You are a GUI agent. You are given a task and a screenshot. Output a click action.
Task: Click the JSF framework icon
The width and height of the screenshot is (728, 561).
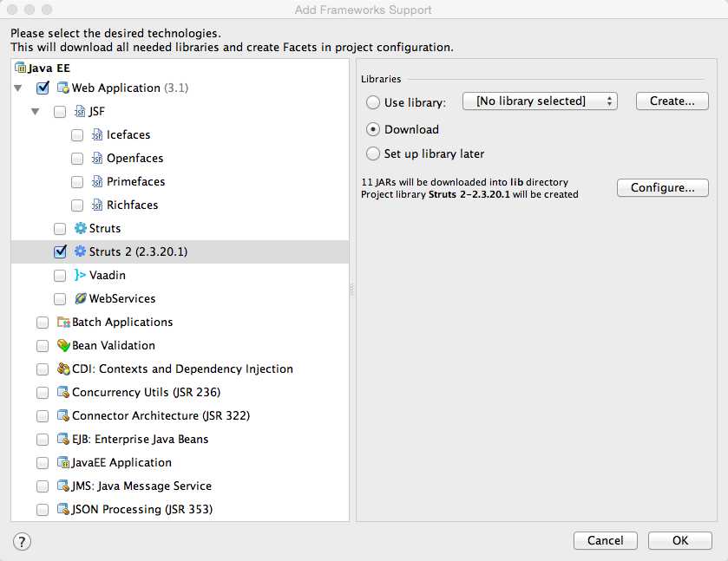click(x=80, y=111)
